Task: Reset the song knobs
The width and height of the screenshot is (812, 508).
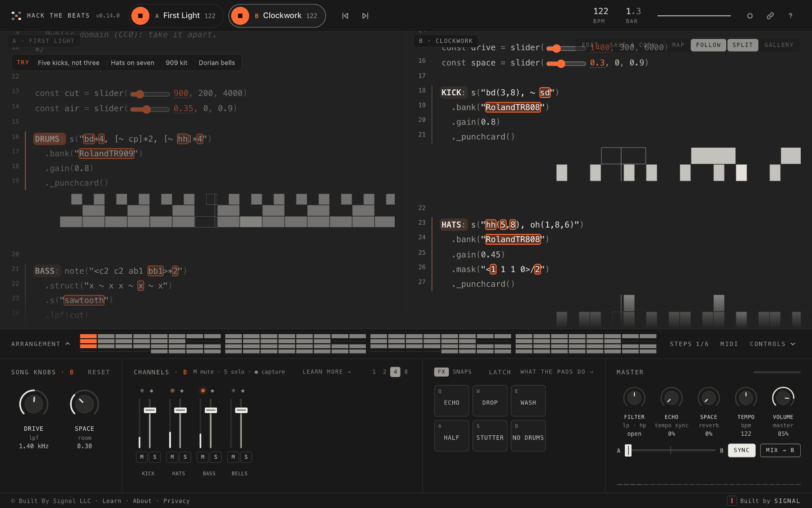Action: point(99,372)
